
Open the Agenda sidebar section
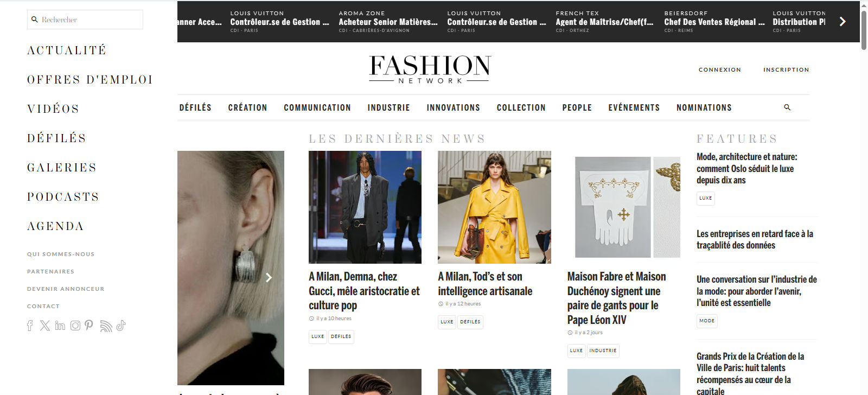[x=55, y=226]
